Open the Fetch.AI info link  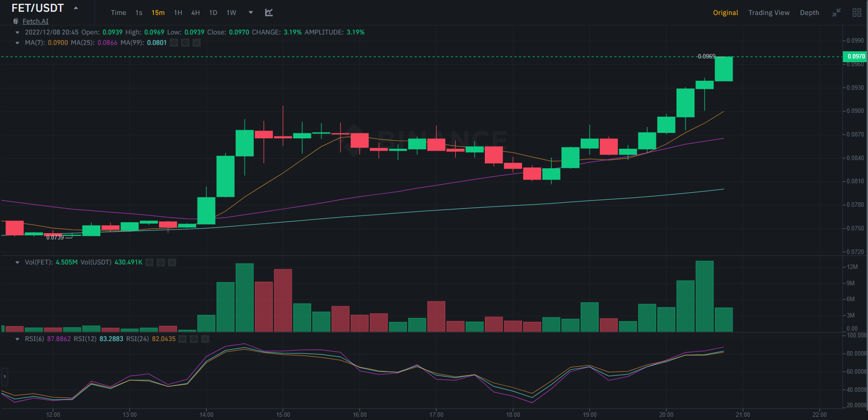point(35,21)
